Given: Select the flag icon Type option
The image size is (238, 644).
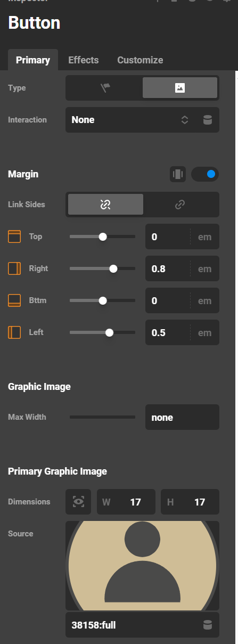Looking at the screenshot, I should click(105, 88).
